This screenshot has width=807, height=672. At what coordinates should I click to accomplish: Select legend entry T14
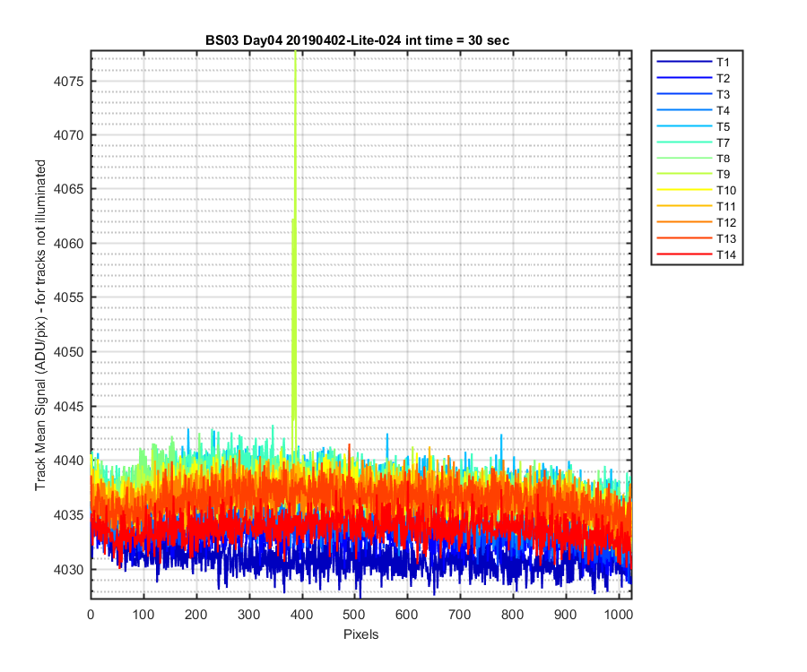pos(697,254)
